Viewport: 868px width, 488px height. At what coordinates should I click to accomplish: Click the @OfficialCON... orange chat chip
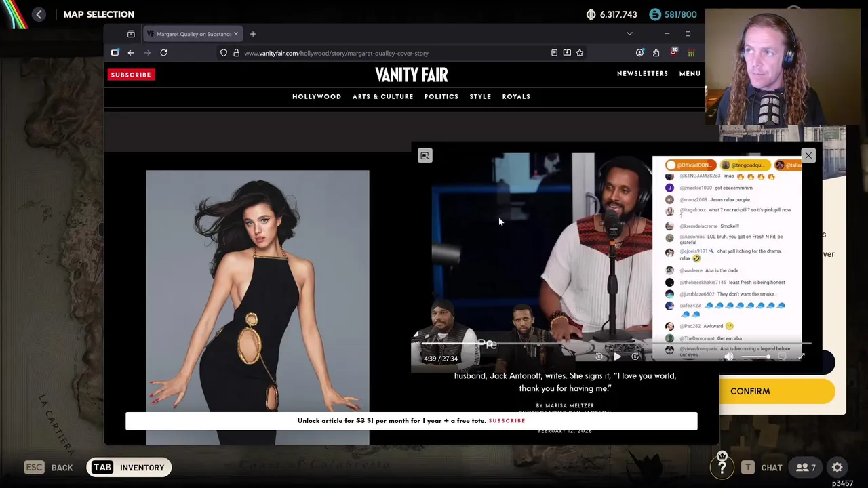tap(690, 165)
